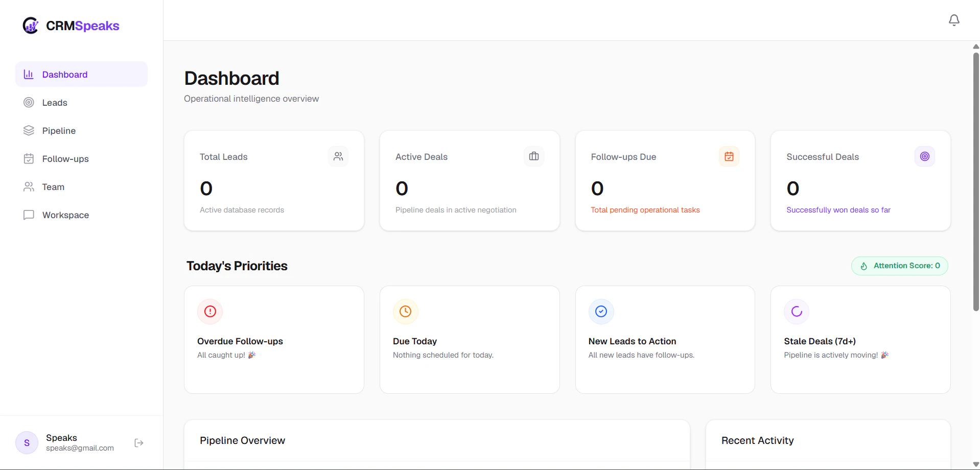Click the spinner icon for Stale Deals
This screenshot has width=980, height=470.
point(797,312)
